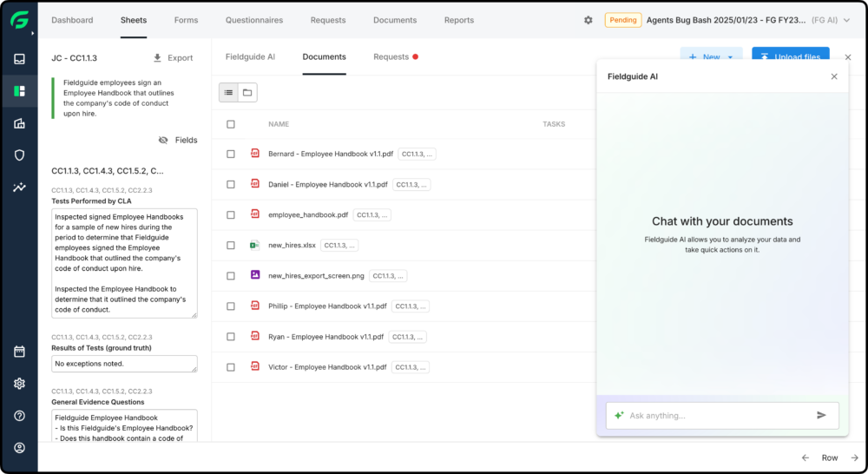Expand the engagement selector dropdown chevron
This screenshot has height=474, width=868.
point(847,20)
